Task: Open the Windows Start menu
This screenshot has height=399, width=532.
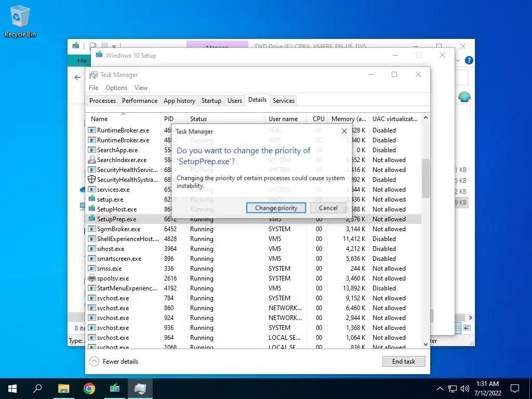Action: [12, 389]
